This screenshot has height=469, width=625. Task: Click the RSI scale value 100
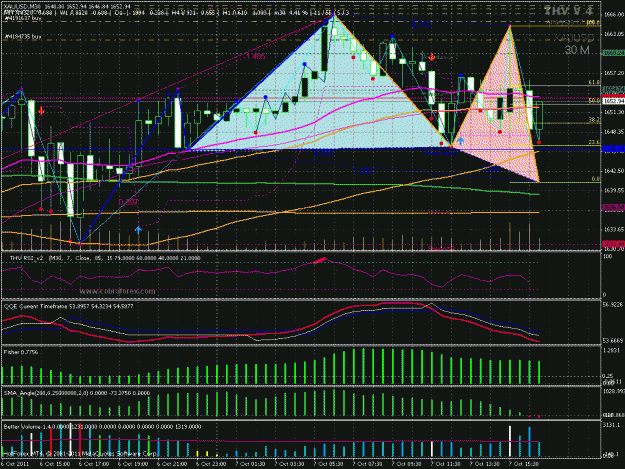[607, 257]
